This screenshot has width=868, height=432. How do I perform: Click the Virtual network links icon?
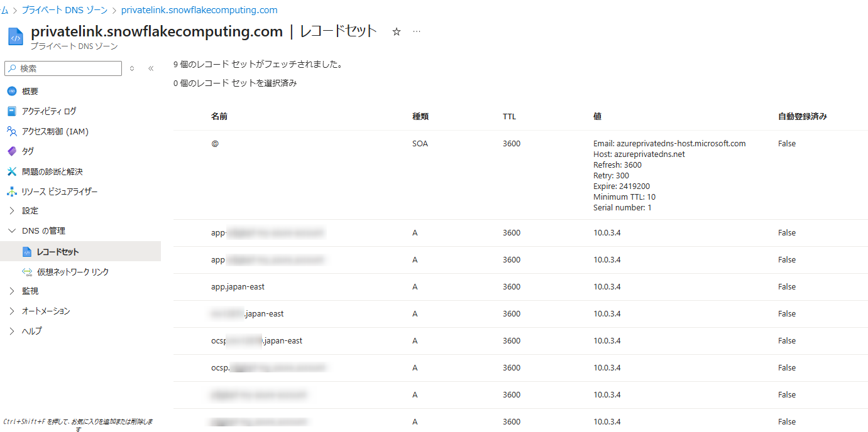27,272
